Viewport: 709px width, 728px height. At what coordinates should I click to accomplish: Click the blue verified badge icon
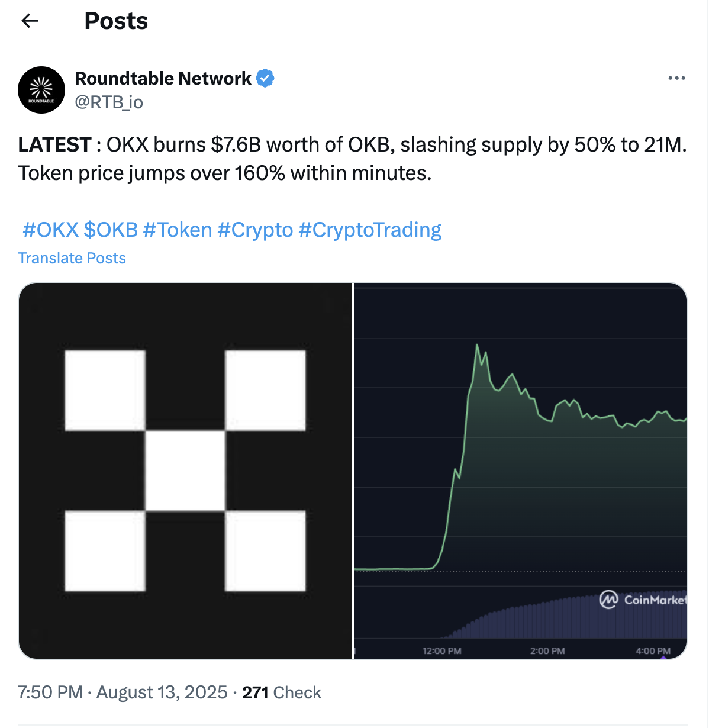(x=265, y=78)
